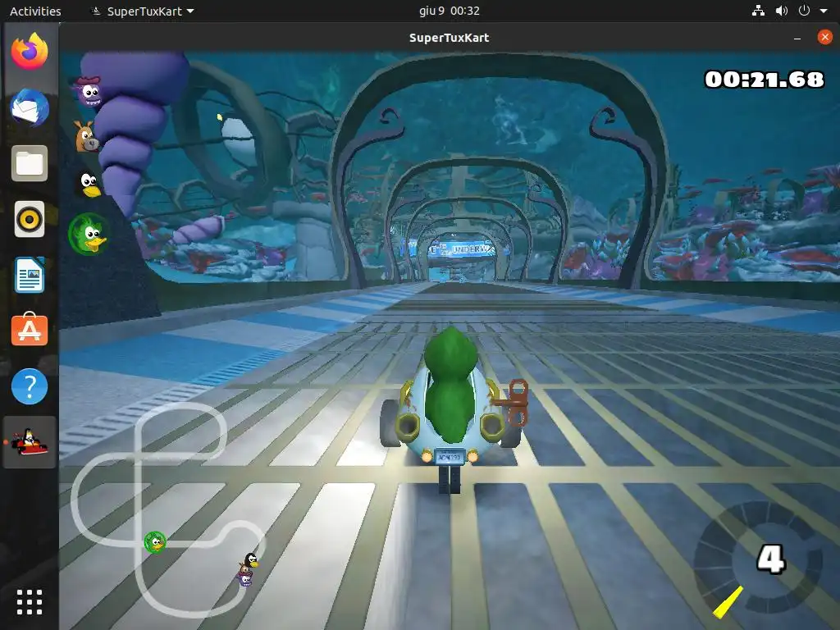The image size is (840, 630).
Task: Click the race position number 4
Action: click(x=771, y=559)
